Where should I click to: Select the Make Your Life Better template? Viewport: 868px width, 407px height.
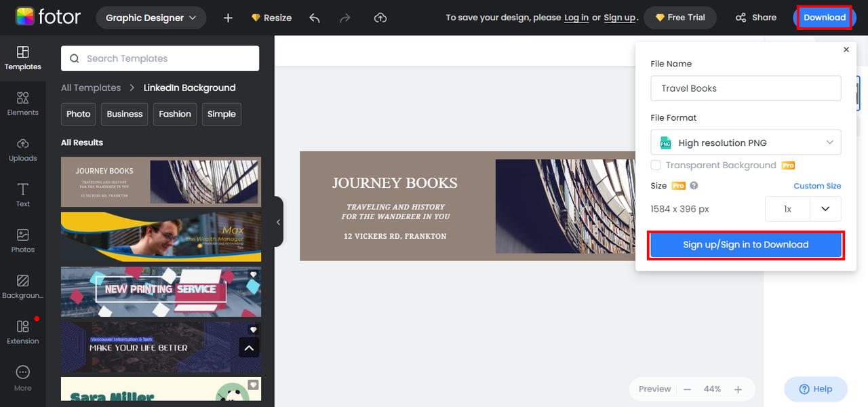[x=161, y=347]
